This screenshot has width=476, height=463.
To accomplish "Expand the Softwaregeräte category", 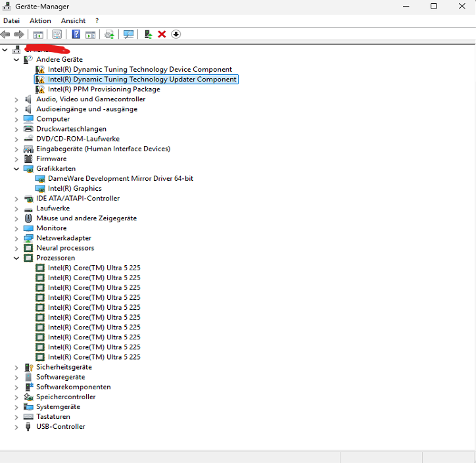I will point(16,377).
